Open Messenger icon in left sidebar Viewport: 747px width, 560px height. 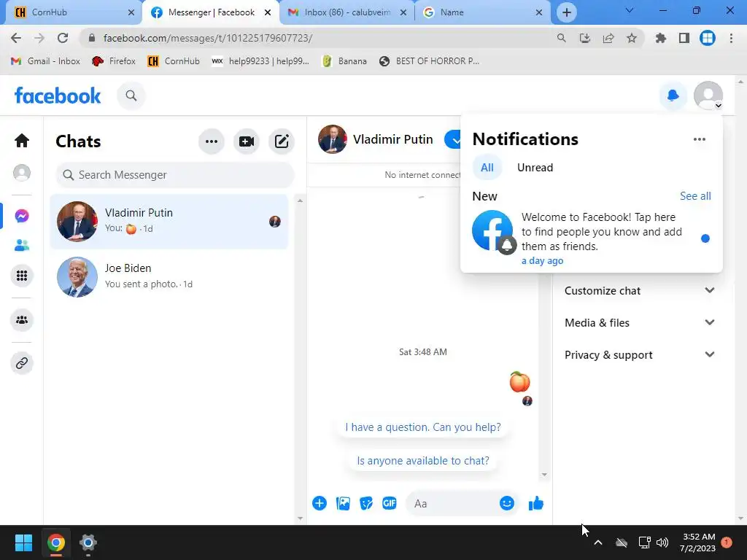[x=22, y=216]
